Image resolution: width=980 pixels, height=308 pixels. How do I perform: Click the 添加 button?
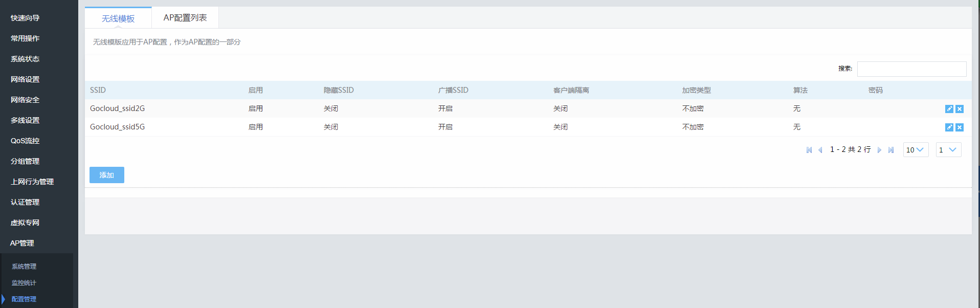point(106,175)
